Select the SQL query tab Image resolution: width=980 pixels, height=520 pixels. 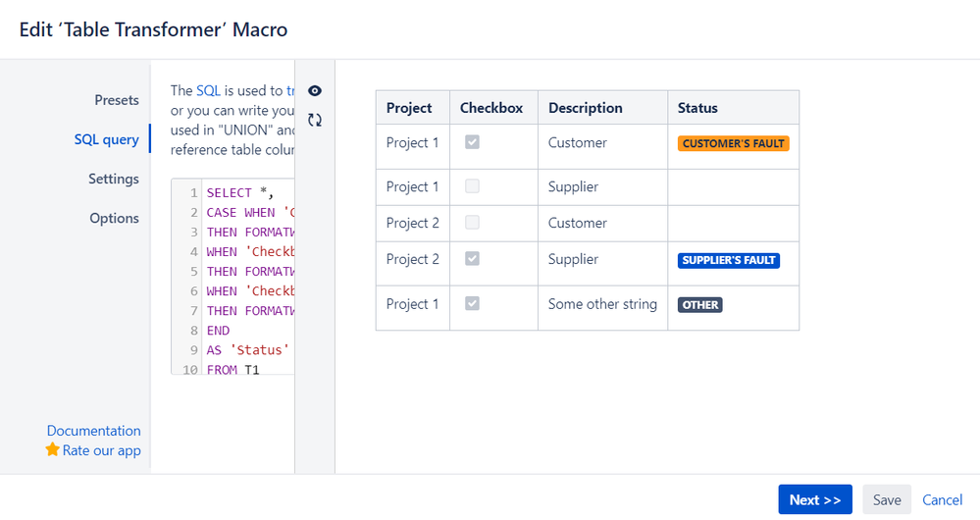point(106,139)
